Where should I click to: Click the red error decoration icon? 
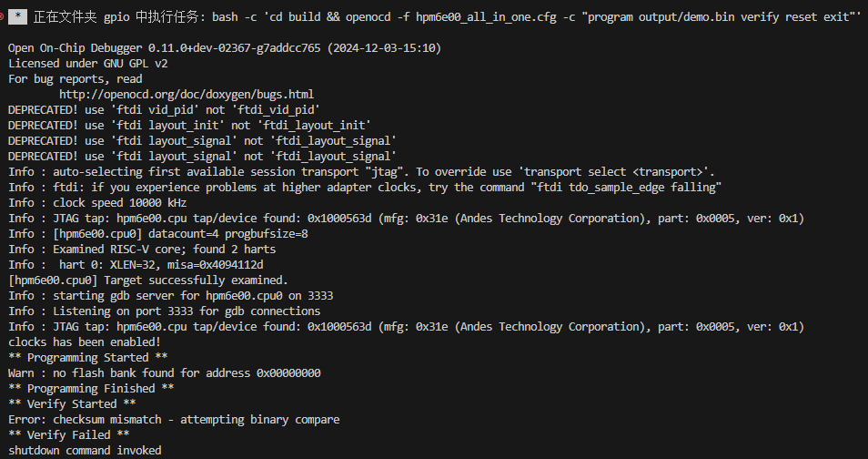point(3,17)
